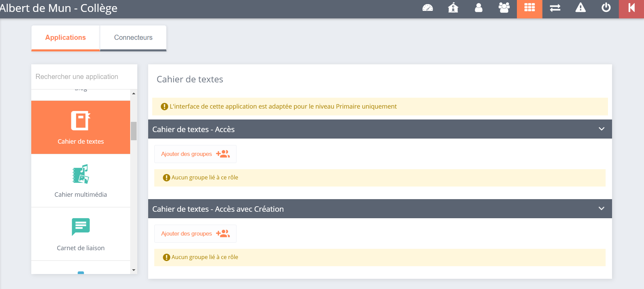Screen dimensions: 644x289
Task: Click the application list scroll up arrow
Action: click(134, 93)
